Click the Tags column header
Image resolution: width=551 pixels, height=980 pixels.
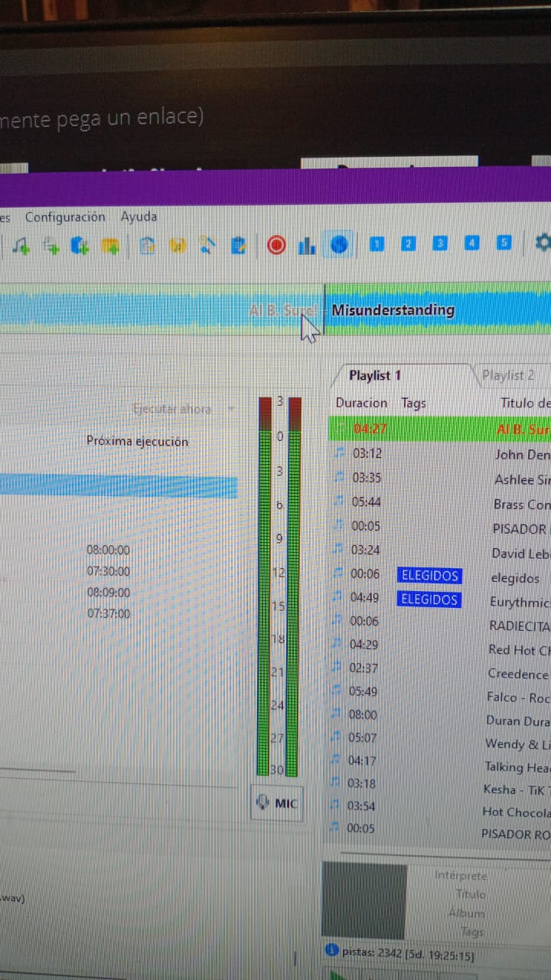pos(413,403)
